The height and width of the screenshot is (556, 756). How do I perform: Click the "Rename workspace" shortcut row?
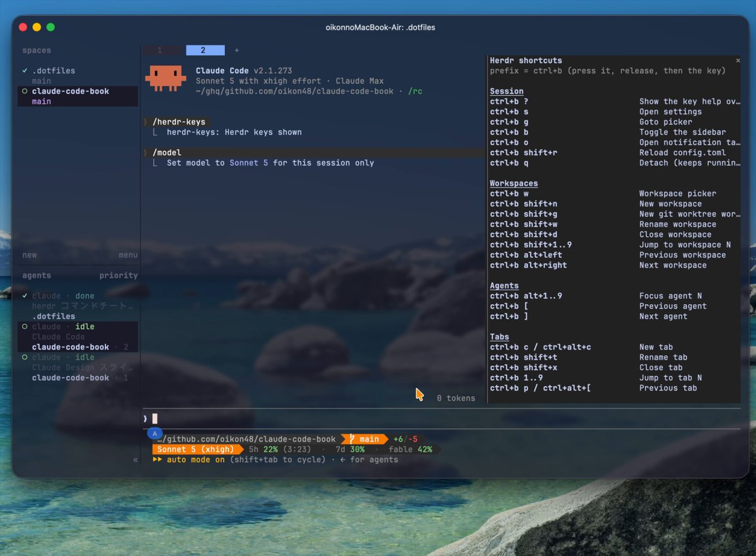click(616, 224)
